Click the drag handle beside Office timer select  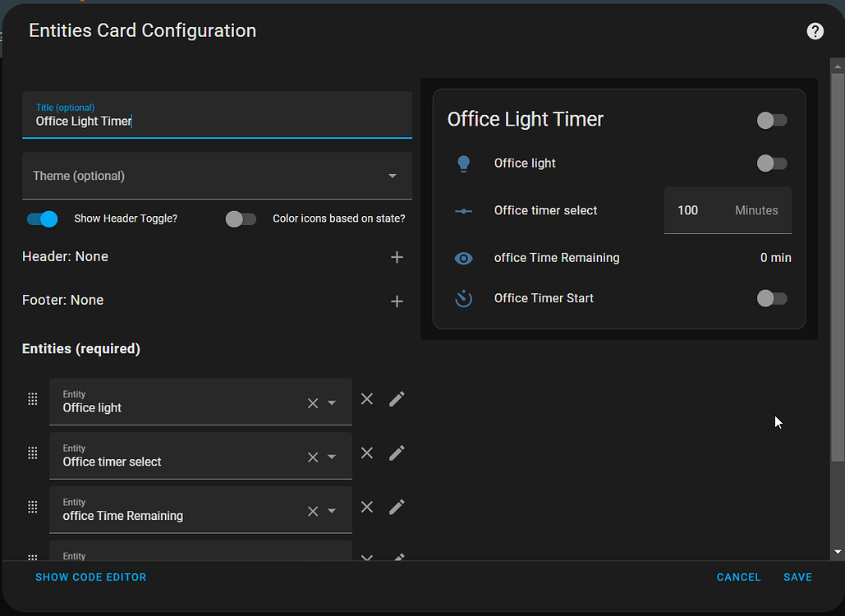33,453
